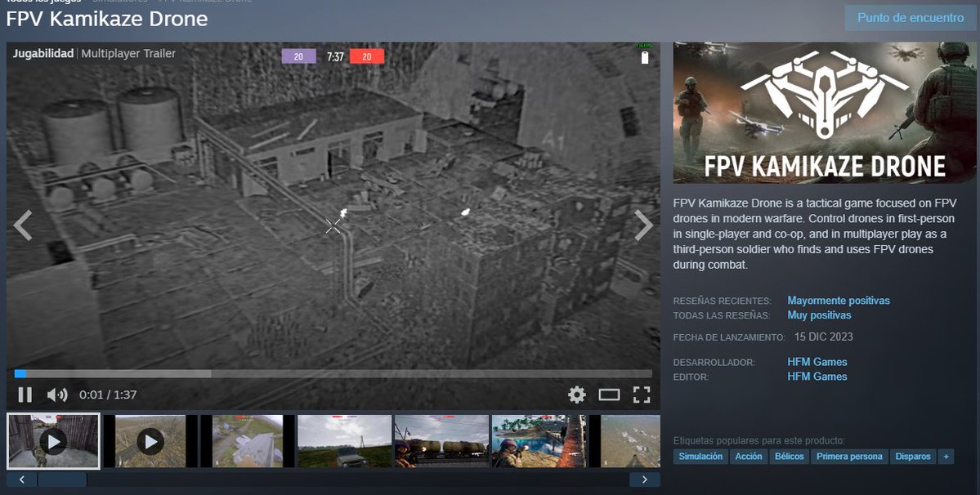Screen dimensions: 980x495
Task: Click FPV Kamikaze Drone header image
Action: pyautogui.click(x=825, y=113)
